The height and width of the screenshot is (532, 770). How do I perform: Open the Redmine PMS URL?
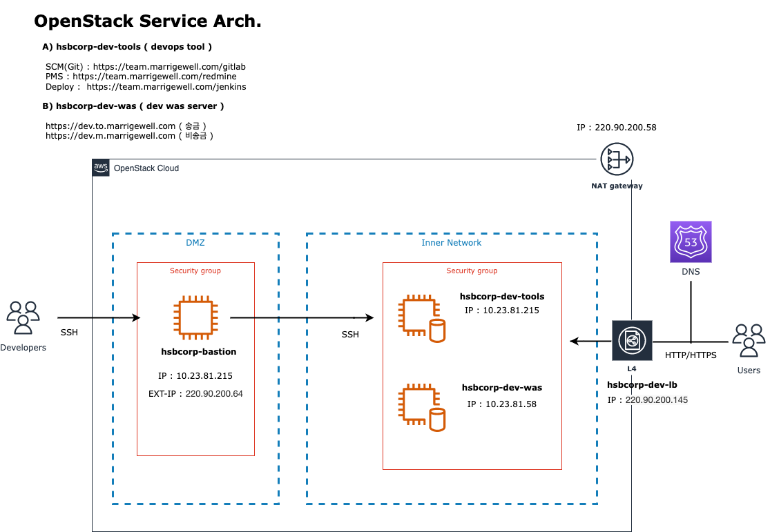(155, 77)
